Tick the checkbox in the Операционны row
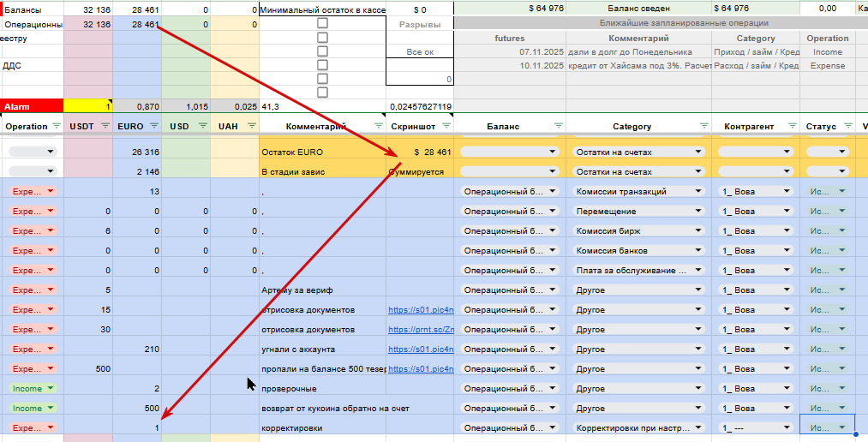Image resolution: width=868 pixels, height=442 pixels. (x=322, y=24)
